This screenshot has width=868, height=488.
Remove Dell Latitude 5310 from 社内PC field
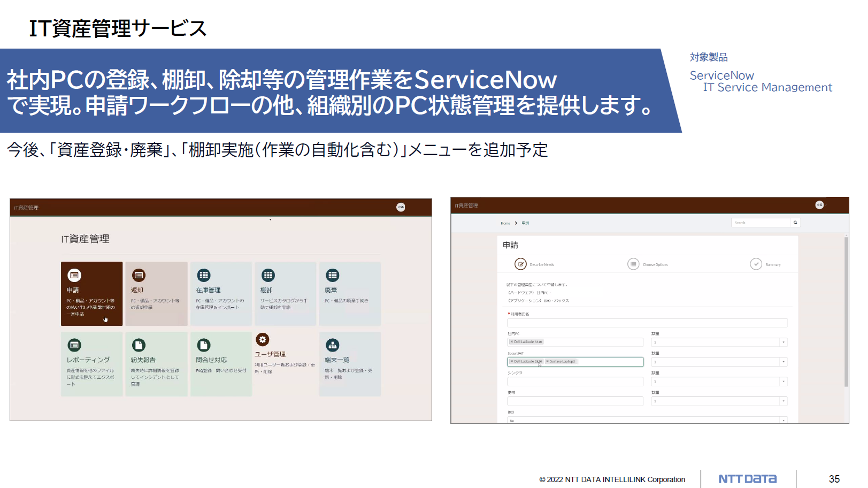(512, 342)
